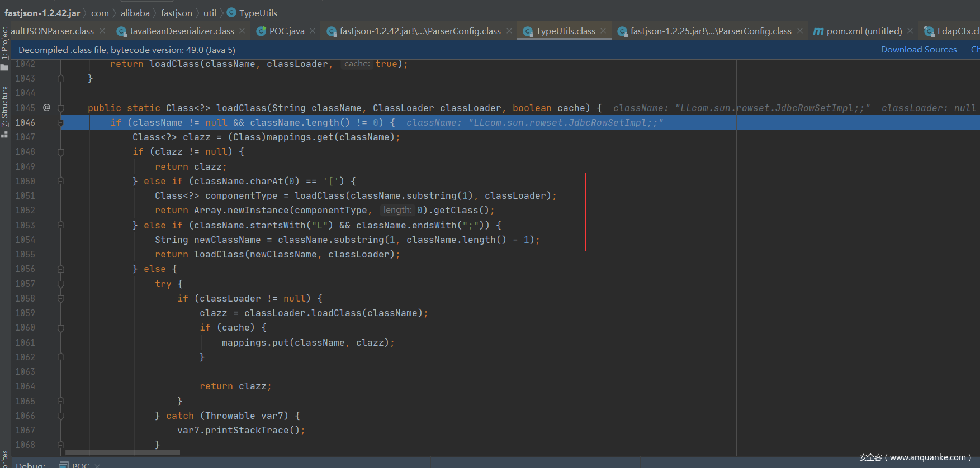Switch to the JavaBeanDeserializer.class tab
Screen dimensions: 980x468
pyautogui.click(x=181, y=31)
